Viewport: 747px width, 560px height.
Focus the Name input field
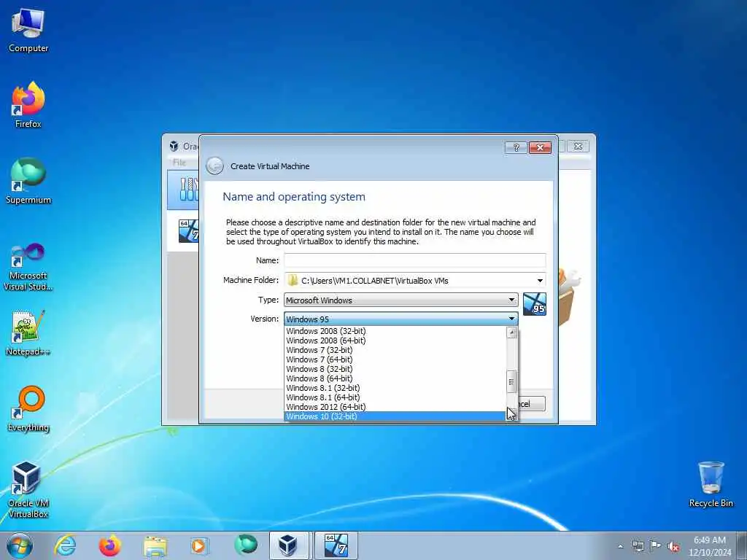(x=415, y=260)
